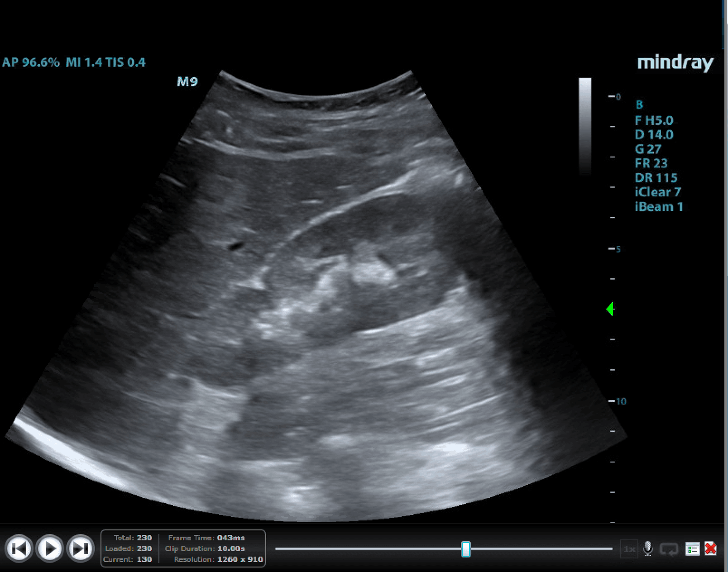Enable loop repeat playback
728x572 pixels.
click(x=669, y=548)
